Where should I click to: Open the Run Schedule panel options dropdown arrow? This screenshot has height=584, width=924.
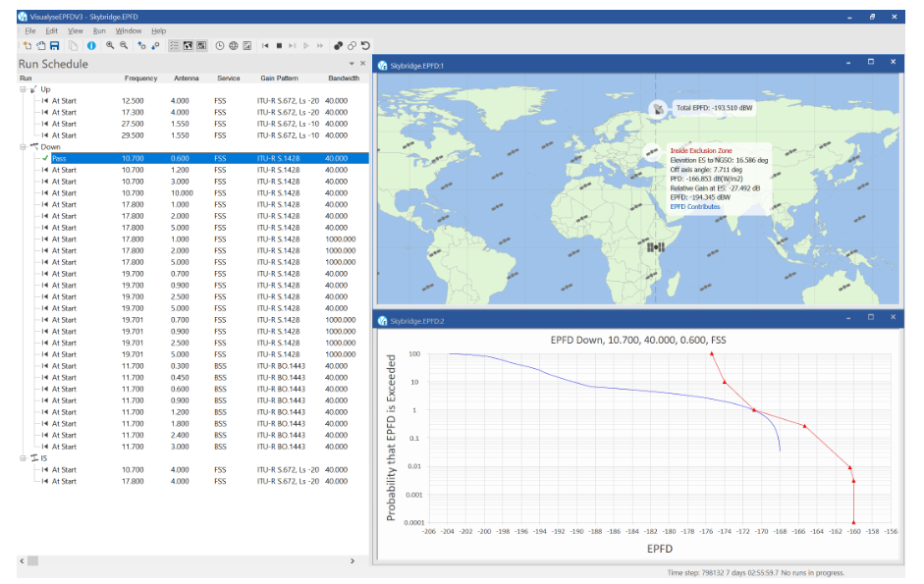click(352, 64)
